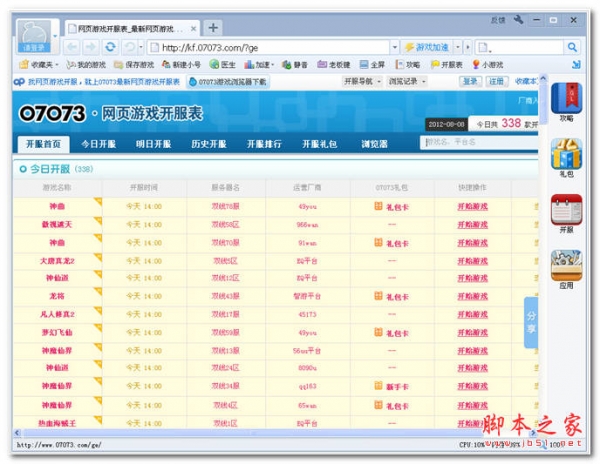
Task: Click the game name 凡人修真2
Action: coord(57,314)
